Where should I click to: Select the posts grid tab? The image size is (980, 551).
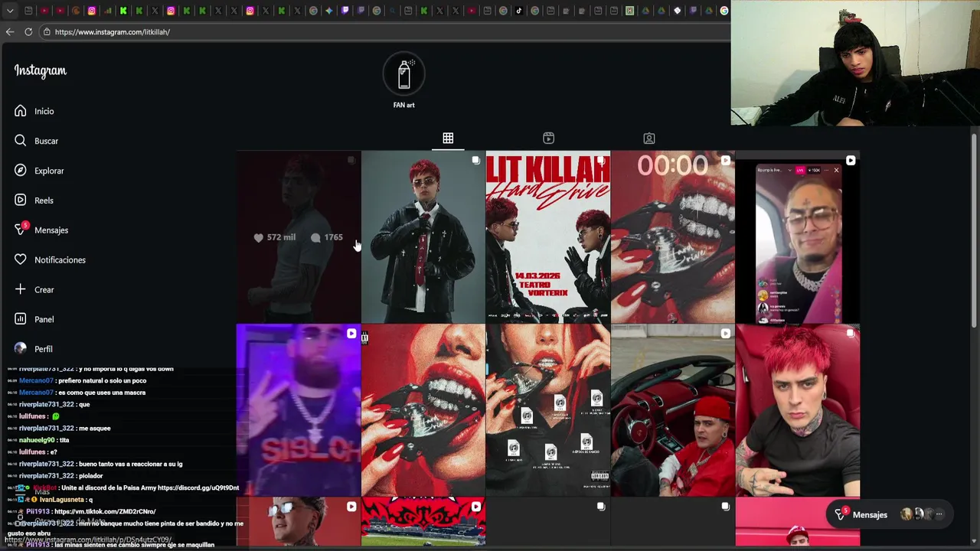[x=448, y=139]
